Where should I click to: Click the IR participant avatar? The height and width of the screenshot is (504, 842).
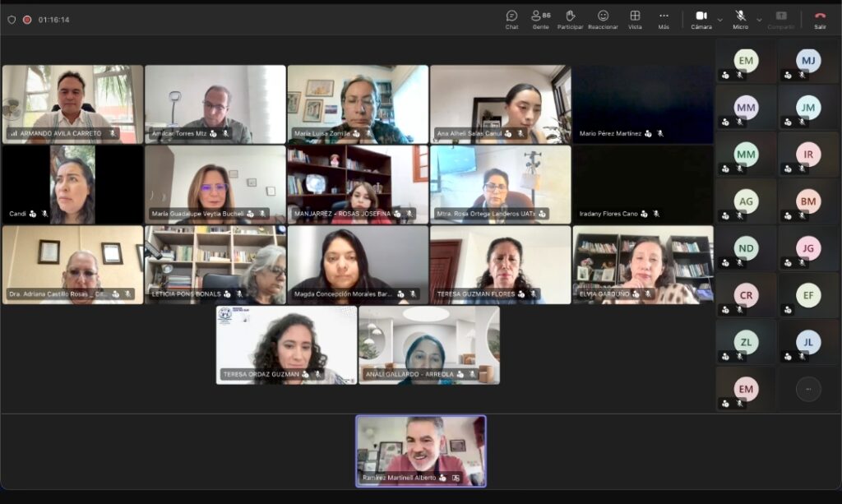tap(808, 154)
